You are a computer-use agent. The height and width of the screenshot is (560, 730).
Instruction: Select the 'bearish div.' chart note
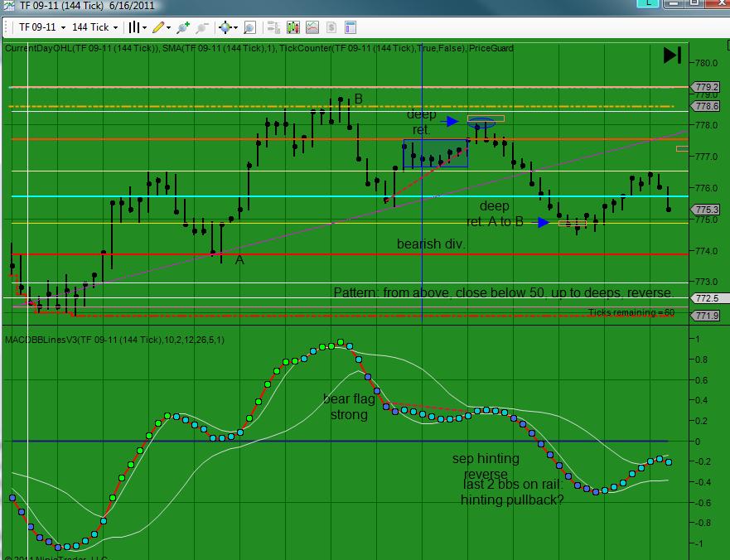point(431,244)
